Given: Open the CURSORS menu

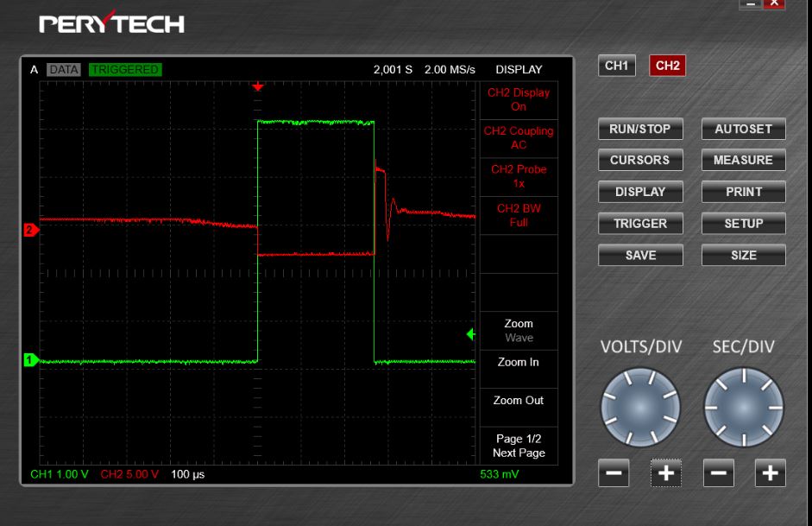Looking at the screenshot, I should [640, 160].
